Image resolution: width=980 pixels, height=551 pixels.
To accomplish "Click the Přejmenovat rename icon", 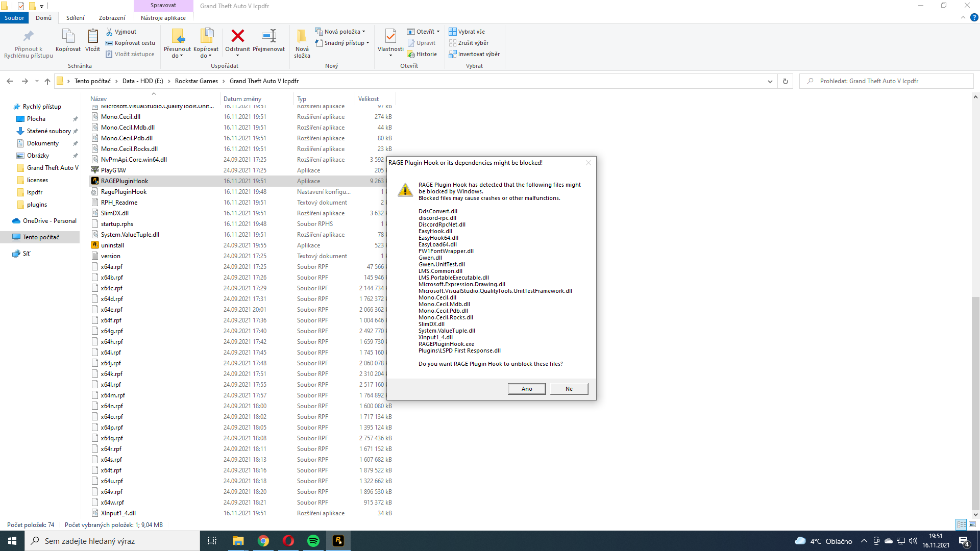I will (x=268, y=37).
